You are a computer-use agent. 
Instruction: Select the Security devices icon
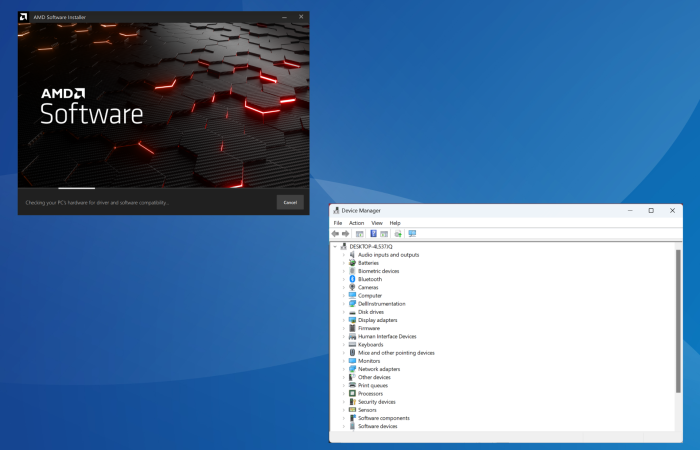coord(352,401)
